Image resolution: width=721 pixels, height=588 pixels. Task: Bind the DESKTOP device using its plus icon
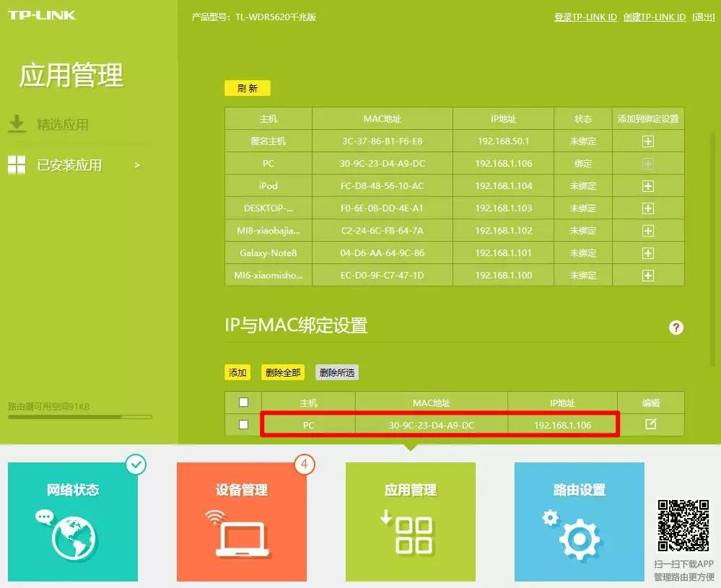[647, 208]
